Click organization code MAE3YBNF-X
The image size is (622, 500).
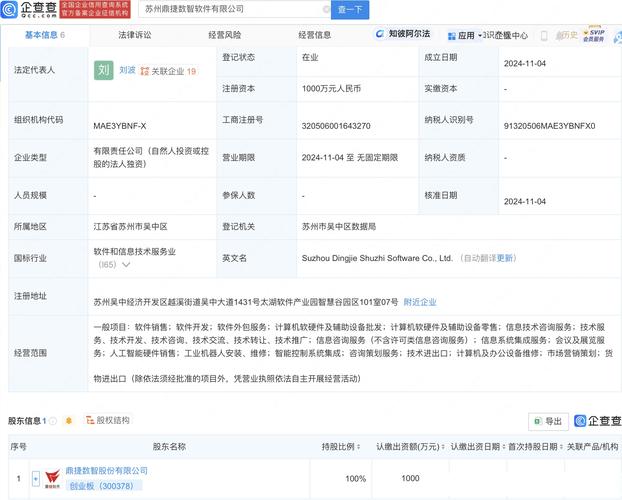pyautogui.click(x=120, y=126)
